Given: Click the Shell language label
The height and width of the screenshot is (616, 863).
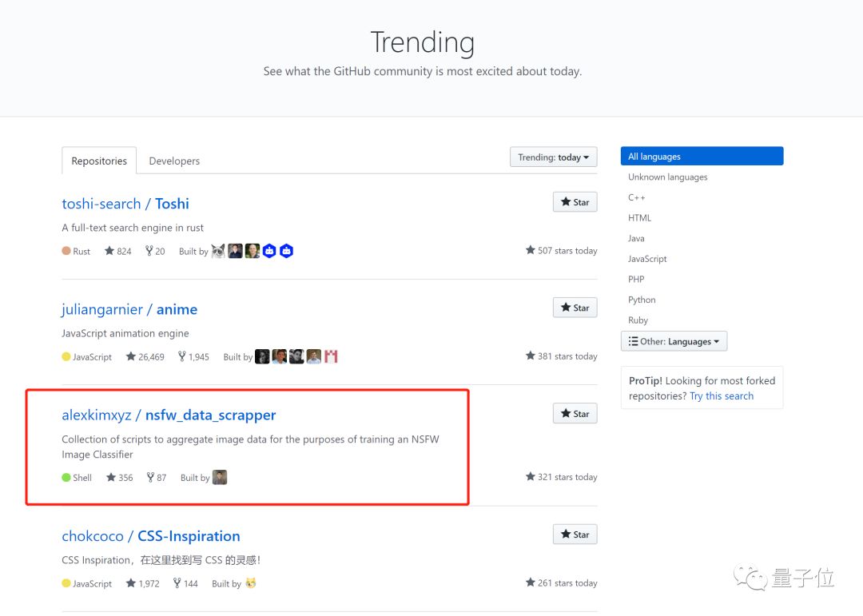Looking at the screenshot, I should pyautogui.click(x=77, y=477).
